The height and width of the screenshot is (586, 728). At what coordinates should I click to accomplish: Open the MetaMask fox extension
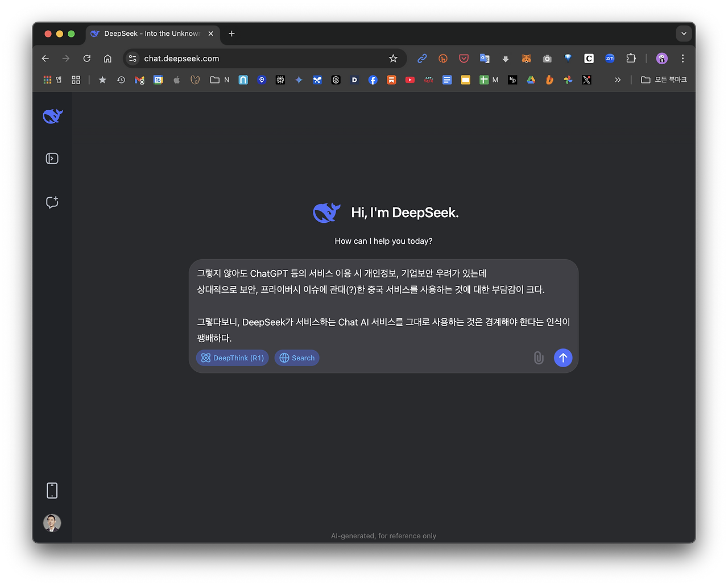tap(527, 59)
